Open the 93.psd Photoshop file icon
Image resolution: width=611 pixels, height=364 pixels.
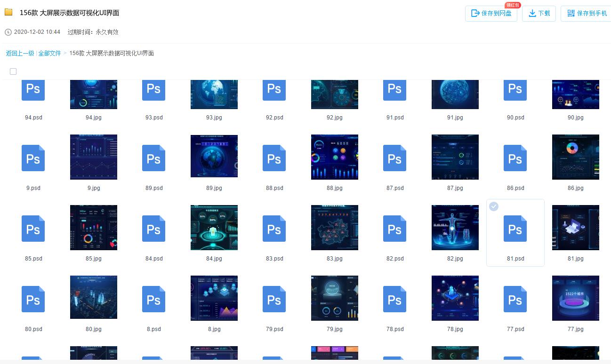[154, 90]
